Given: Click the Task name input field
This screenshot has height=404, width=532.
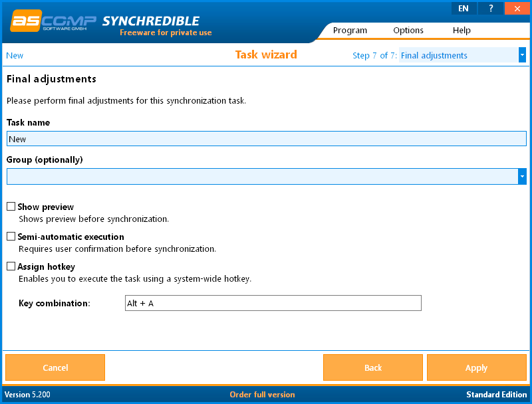Looking at the screenshot, I should tap(267, 139).
